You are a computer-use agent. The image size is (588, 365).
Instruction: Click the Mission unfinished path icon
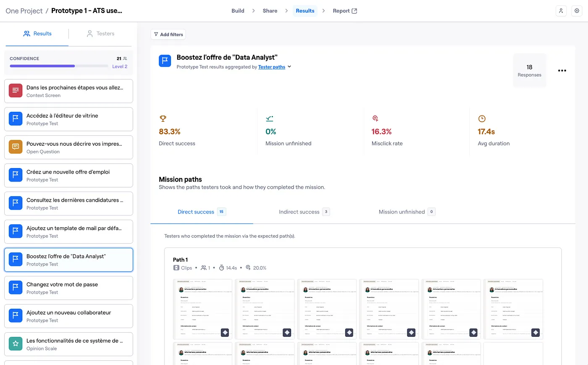pos(270,119)
